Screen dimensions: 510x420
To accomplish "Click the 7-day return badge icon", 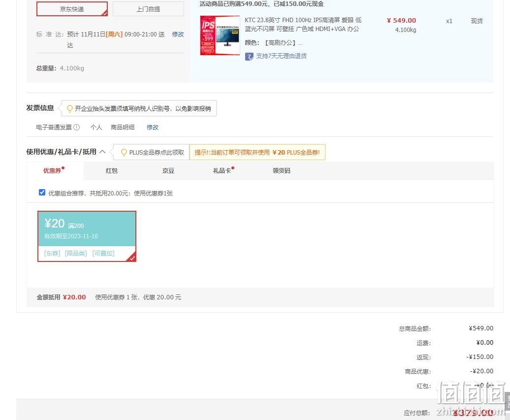I will [249, 57].
